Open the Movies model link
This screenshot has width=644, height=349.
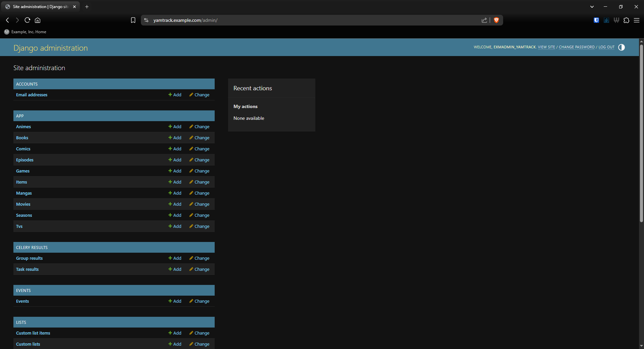(23, 204)
